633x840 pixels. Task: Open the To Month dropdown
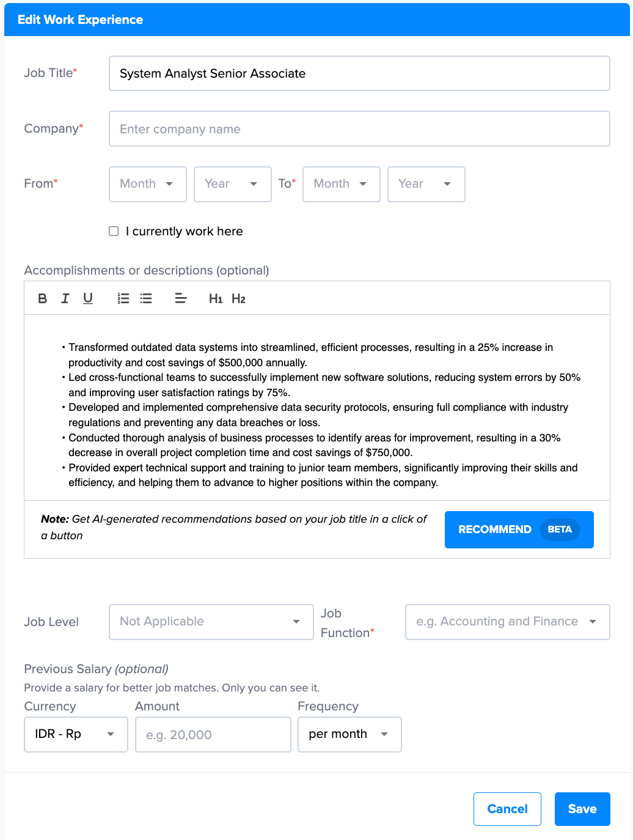[341, 184]
